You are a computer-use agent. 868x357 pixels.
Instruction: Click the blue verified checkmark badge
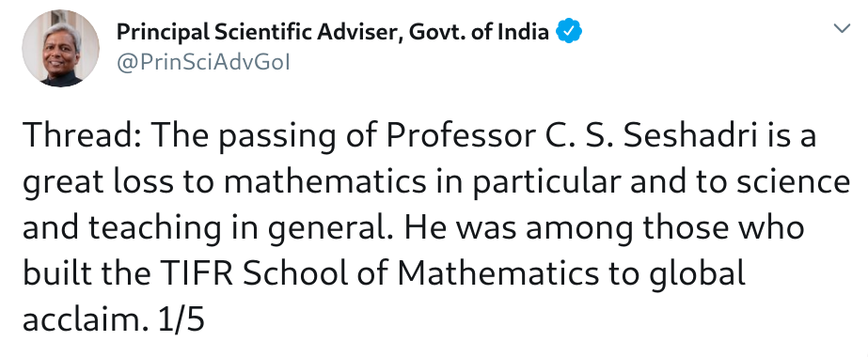[x=569, y=31]
